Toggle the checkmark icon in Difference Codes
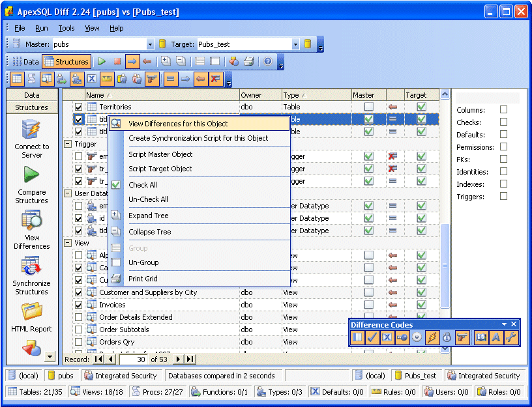Image resolution: width=532 pixels, height=407 pixels. [372, 337]
